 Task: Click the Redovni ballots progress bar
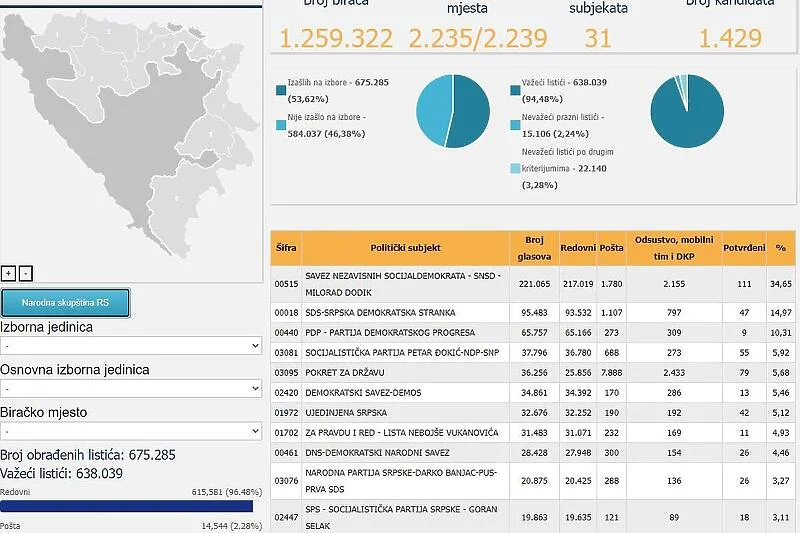[x=126, y=506]
